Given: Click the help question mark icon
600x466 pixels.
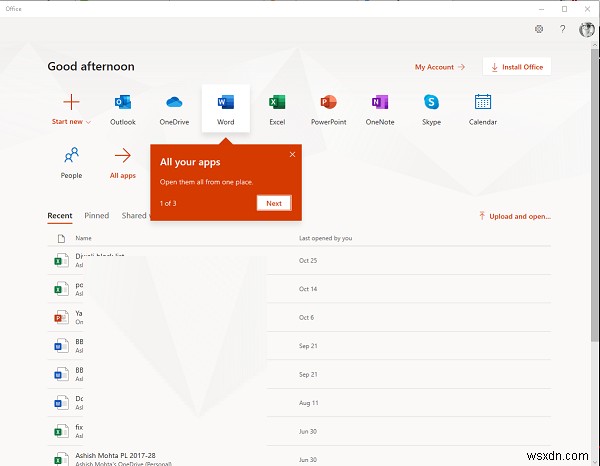Looking at the screenshot, I should 562,29.
